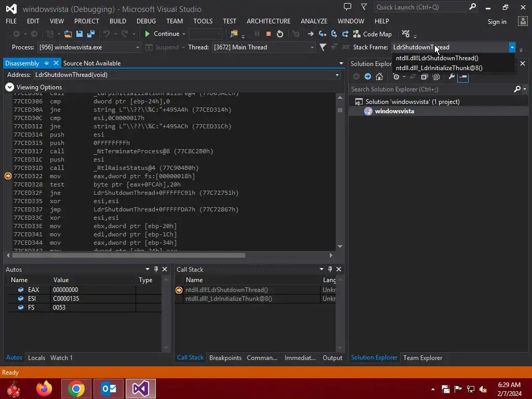
Task: Toggle pin on Disassembly tab
Action: pyautogui.click(x=46, y=63)
